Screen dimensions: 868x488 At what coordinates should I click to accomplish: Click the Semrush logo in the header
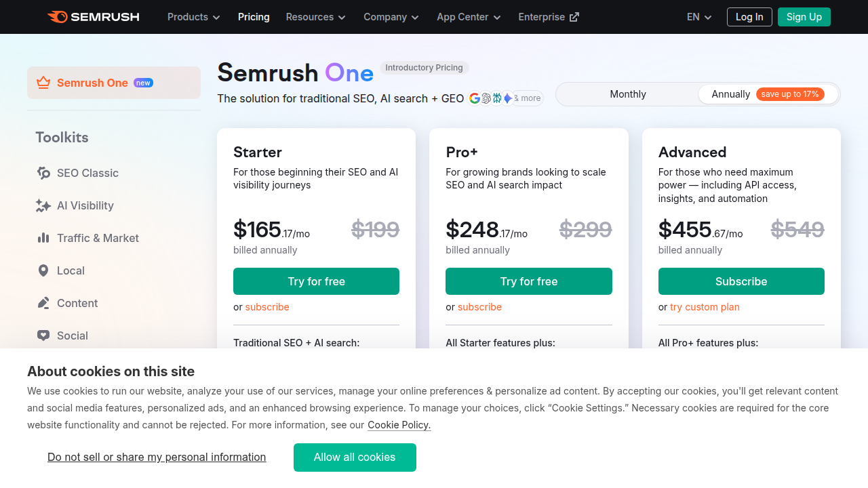tap(93, 16)
